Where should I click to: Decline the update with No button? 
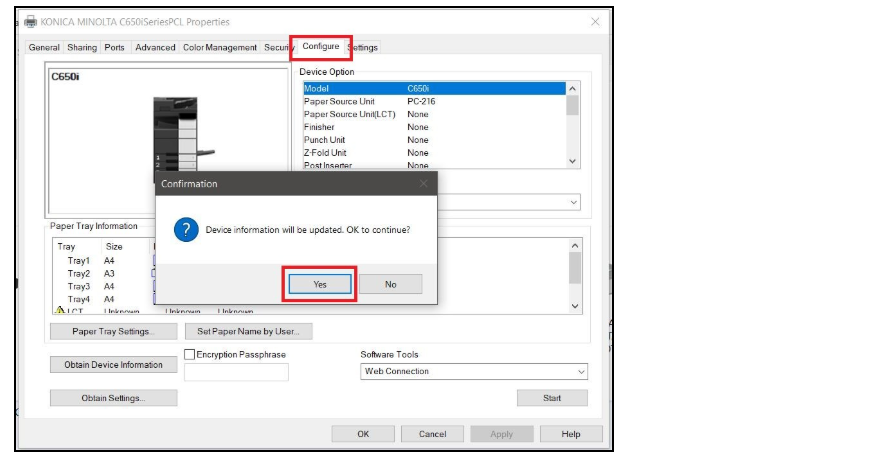point(391,284)
